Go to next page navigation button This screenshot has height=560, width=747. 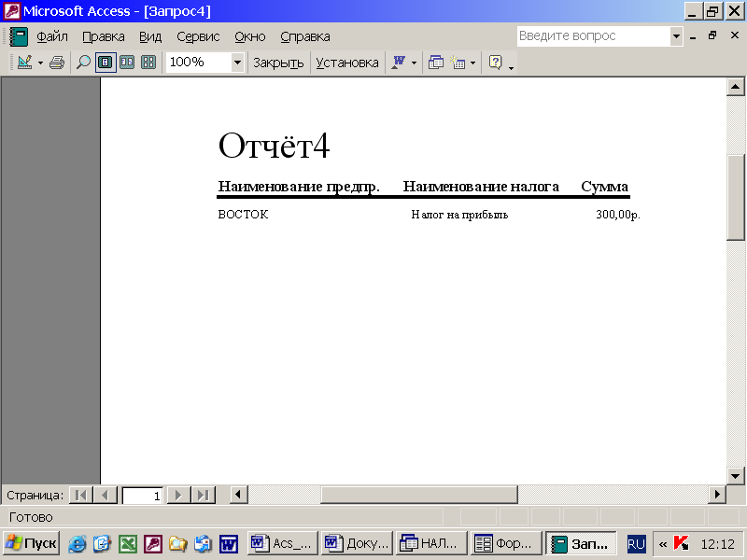178,496
